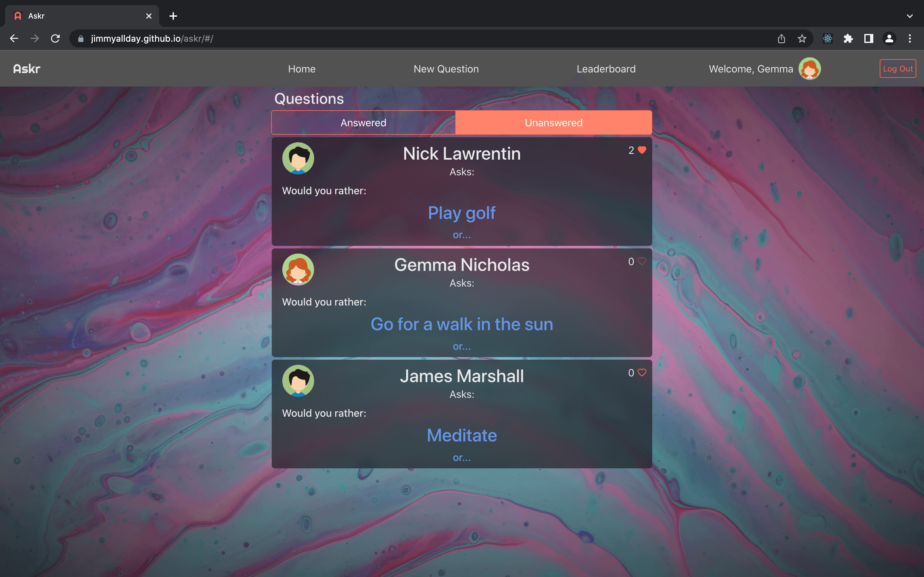Toggle the browser side panel icon
Screen dimensions: 924x577
[868, 38]
